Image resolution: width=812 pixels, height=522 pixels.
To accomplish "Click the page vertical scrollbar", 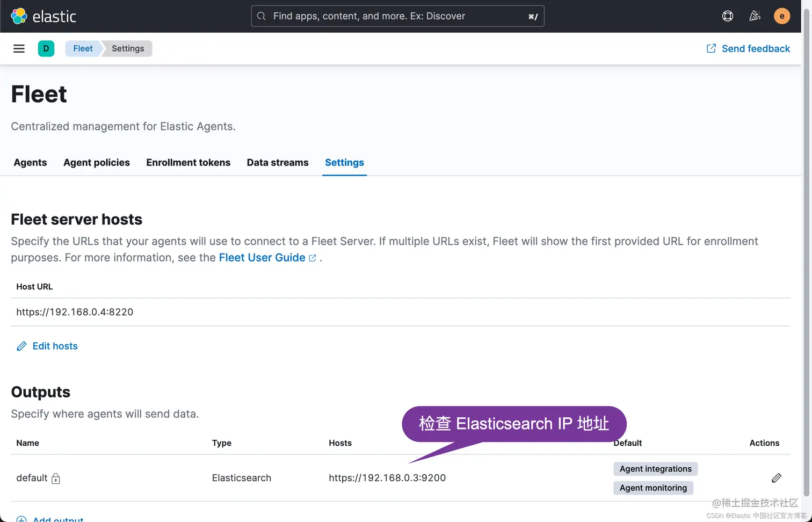I will tap(806, 252).
